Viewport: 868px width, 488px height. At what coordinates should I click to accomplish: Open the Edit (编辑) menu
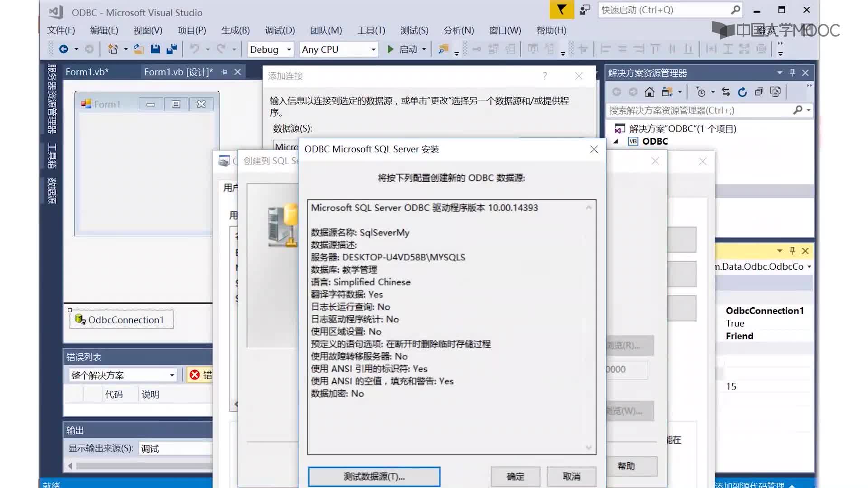pyautogui.click(x=104, y=30)
